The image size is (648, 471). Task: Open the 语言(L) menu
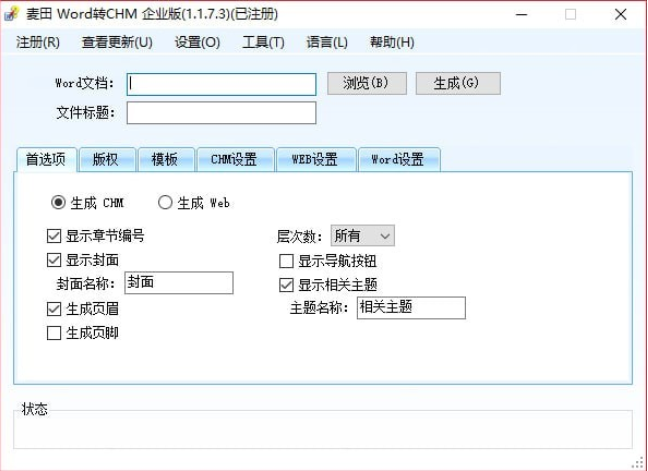(327, 42)
